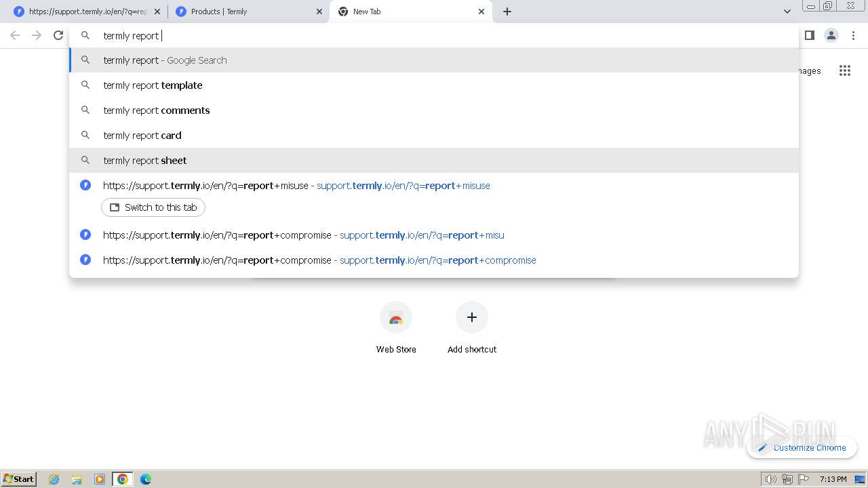Click in the address bar text field
868x488 pixels.
click(x=434, y=35)
